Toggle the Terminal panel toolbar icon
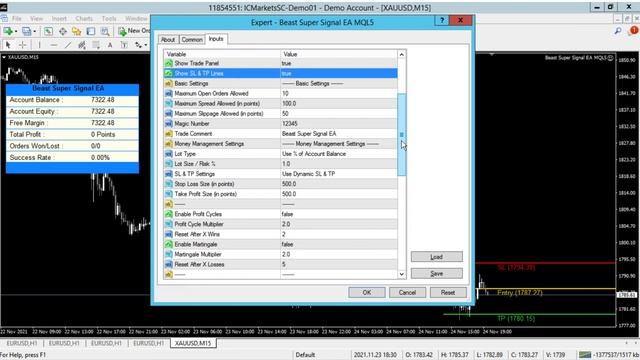This screenshot has width=640, height=360. 91,31
